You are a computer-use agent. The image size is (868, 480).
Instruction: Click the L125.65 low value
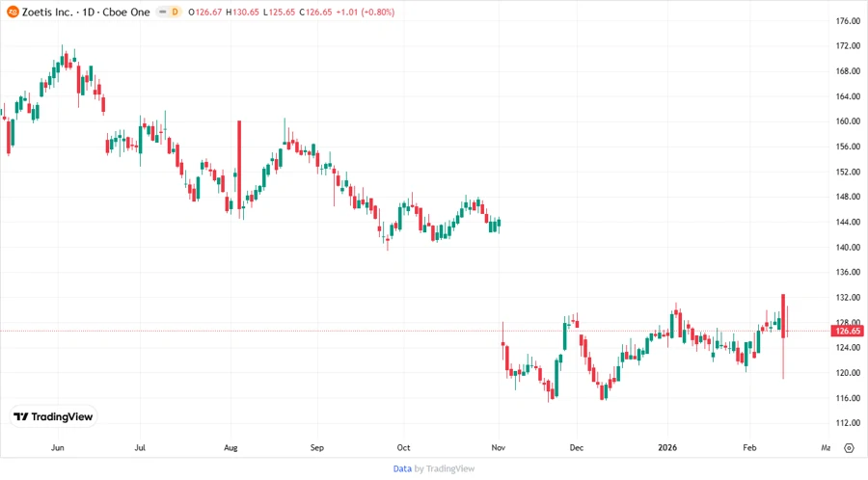click(x=279, y=12)
